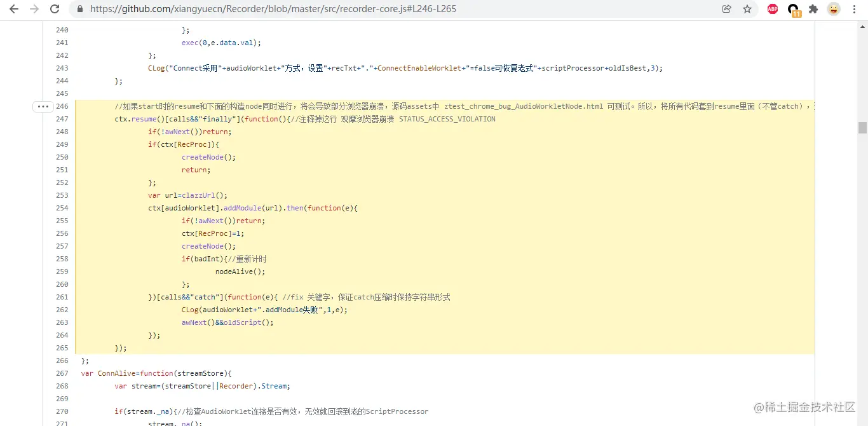Image resolution: width=868 pixels, height=426 pixels.
Task: Select line number 247
Action: tap(62, 119)
